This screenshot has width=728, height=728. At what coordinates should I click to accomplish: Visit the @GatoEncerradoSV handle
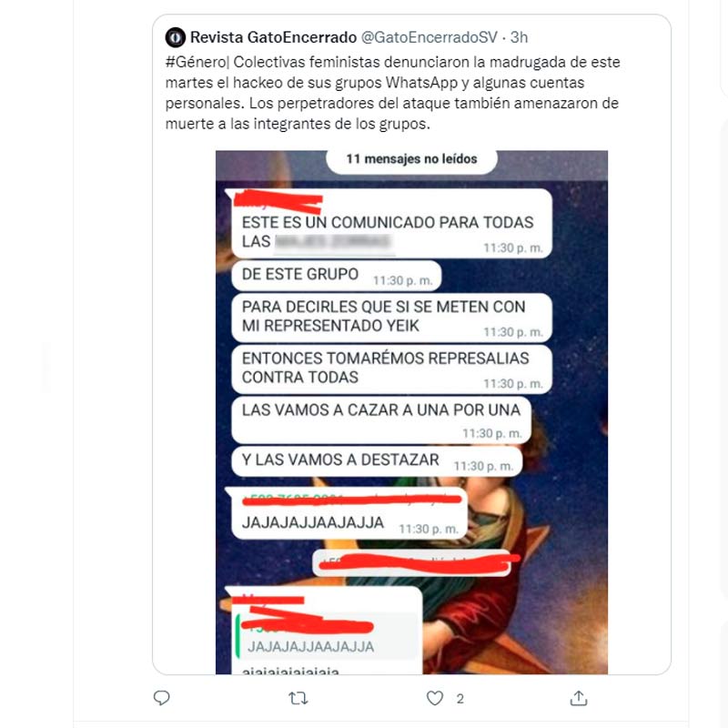(x=430, y=37)
